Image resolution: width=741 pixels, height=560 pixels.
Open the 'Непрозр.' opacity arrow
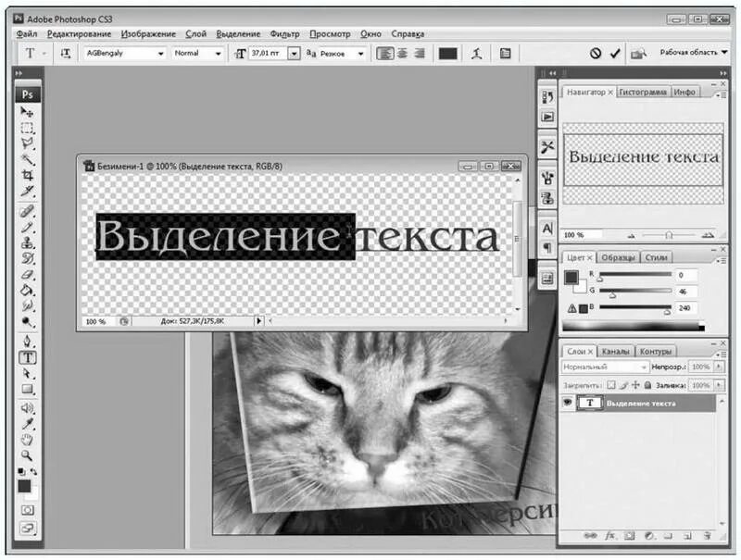tap(720, 367)
